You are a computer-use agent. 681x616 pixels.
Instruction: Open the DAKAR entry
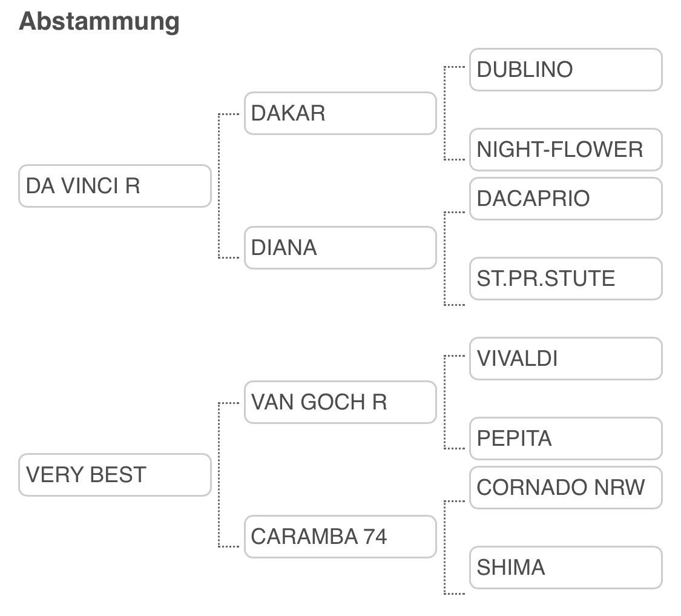point(340,113)
